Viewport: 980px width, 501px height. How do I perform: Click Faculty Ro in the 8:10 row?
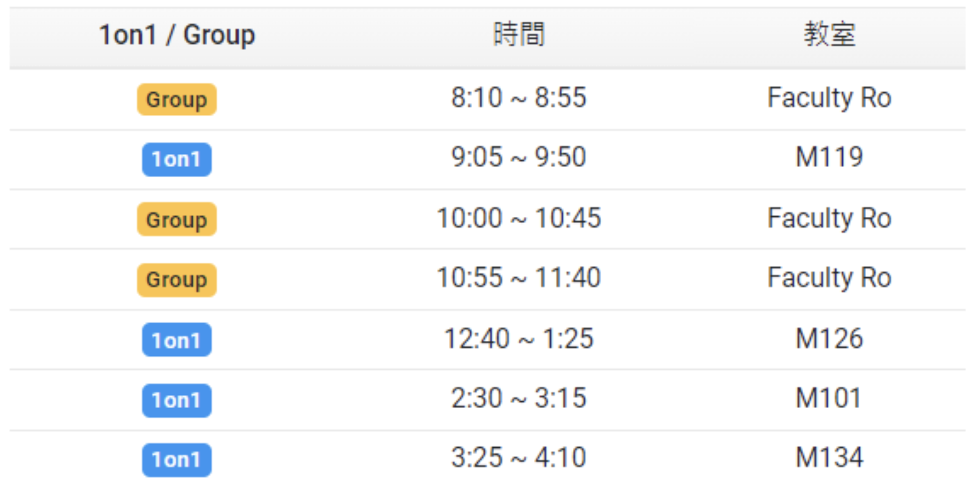(x=829, y=98)
